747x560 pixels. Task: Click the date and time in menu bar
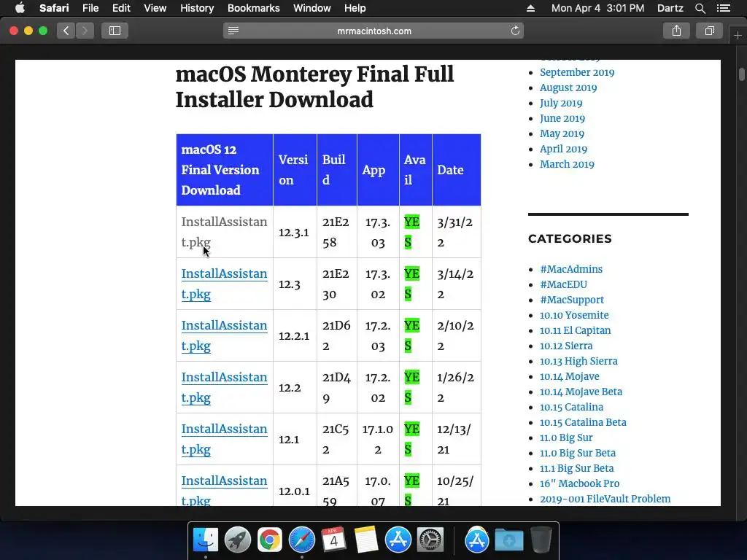tap(597, 8)
